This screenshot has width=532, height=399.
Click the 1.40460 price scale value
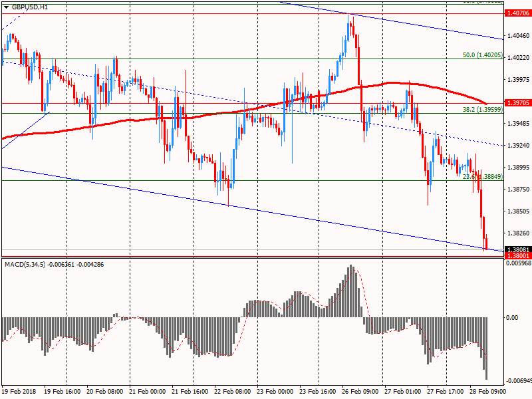(518, 36)
